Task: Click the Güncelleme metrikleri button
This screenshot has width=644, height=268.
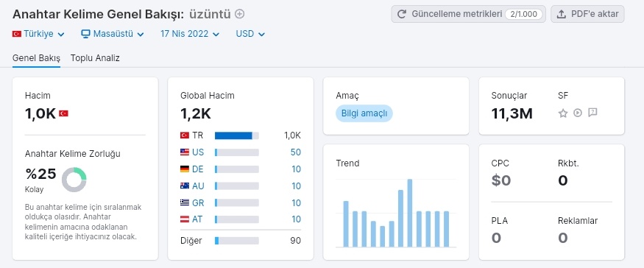Action: [x=469, y=14]
